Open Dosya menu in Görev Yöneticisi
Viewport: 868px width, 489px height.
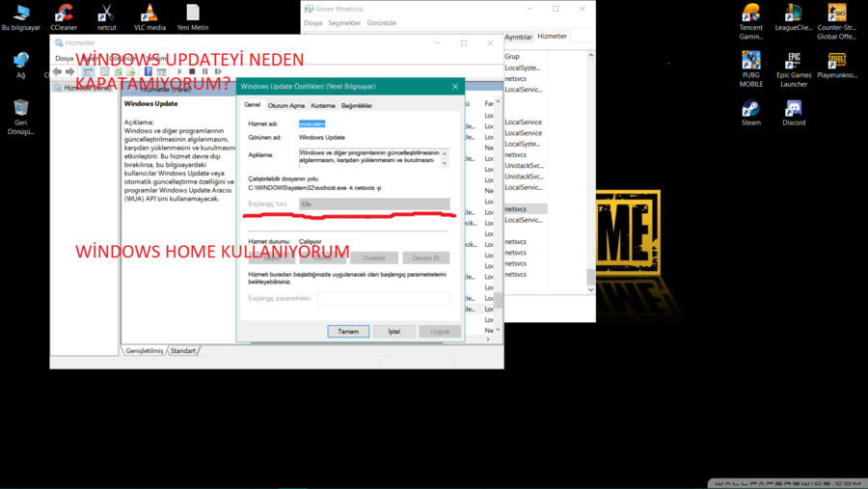coord(312,23)
